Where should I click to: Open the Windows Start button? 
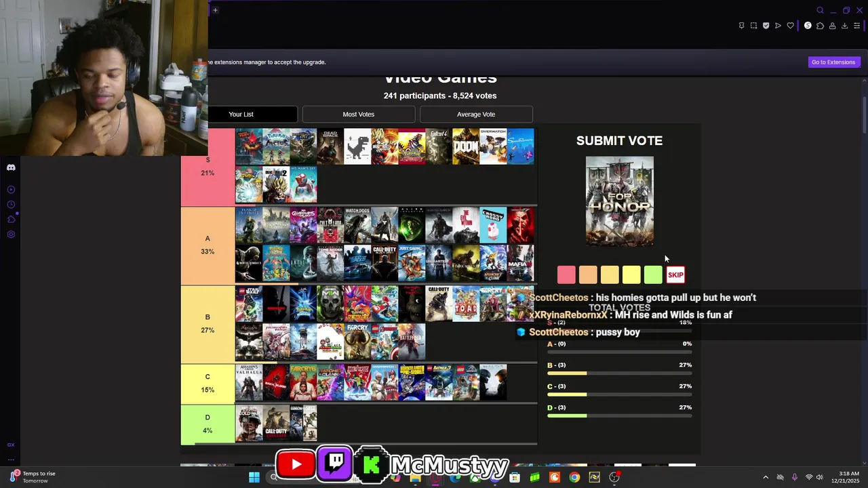254,477
